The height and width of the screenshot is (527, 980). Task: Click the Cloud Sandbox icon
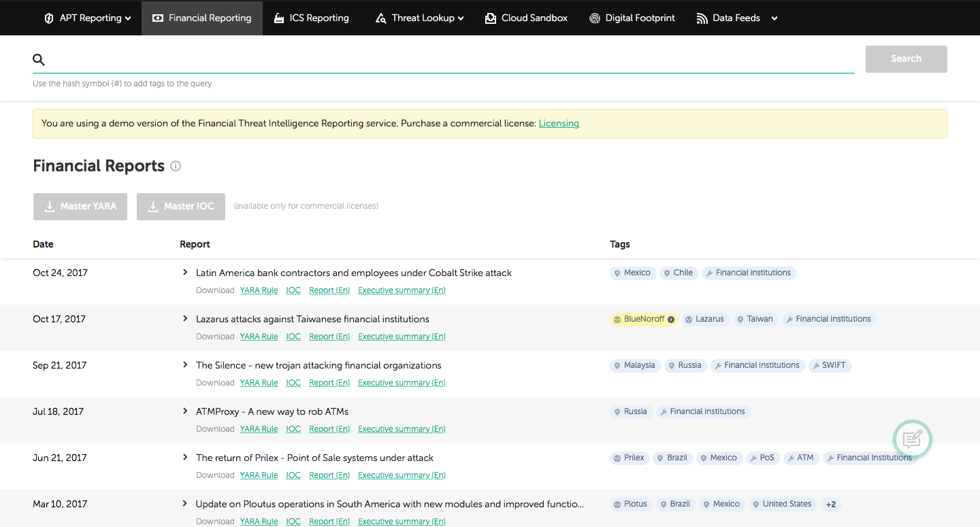491,18
